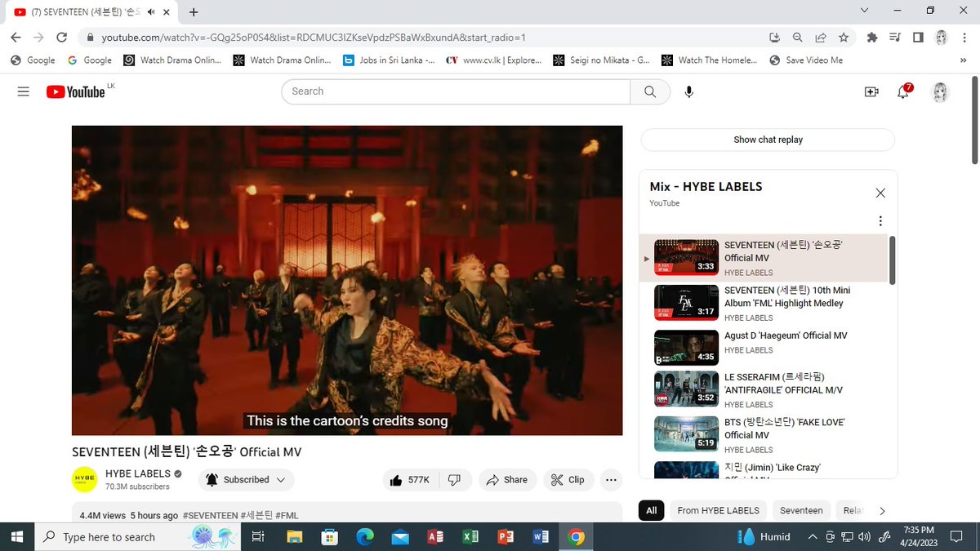The width and height of the screenshot is (980, 551).
Task: Dislike the SEVENTEEN video
Action: [455, 480]
